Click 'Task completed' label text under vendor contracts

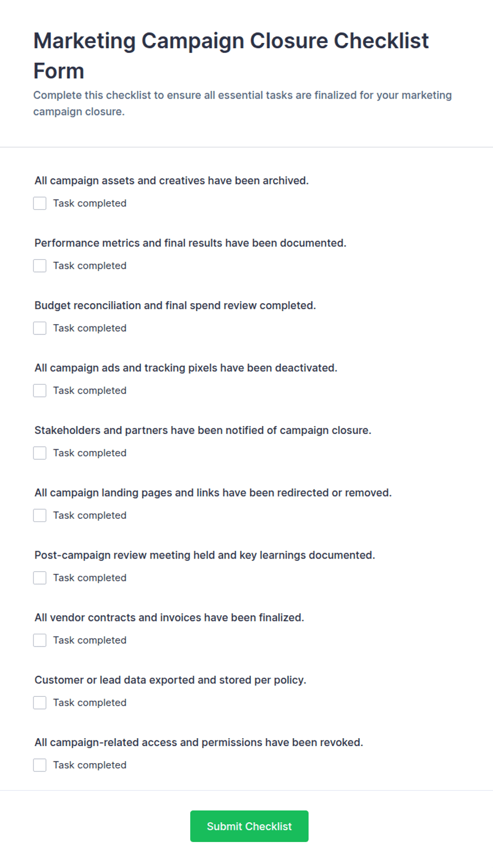(90, 641)
